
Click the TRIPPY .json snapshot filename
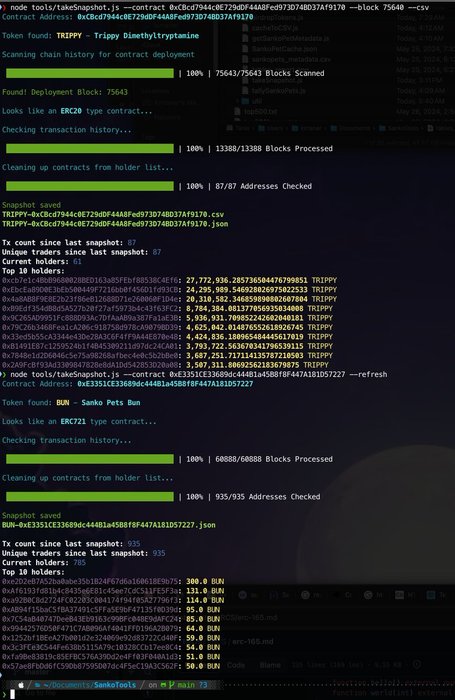point(115,224)
